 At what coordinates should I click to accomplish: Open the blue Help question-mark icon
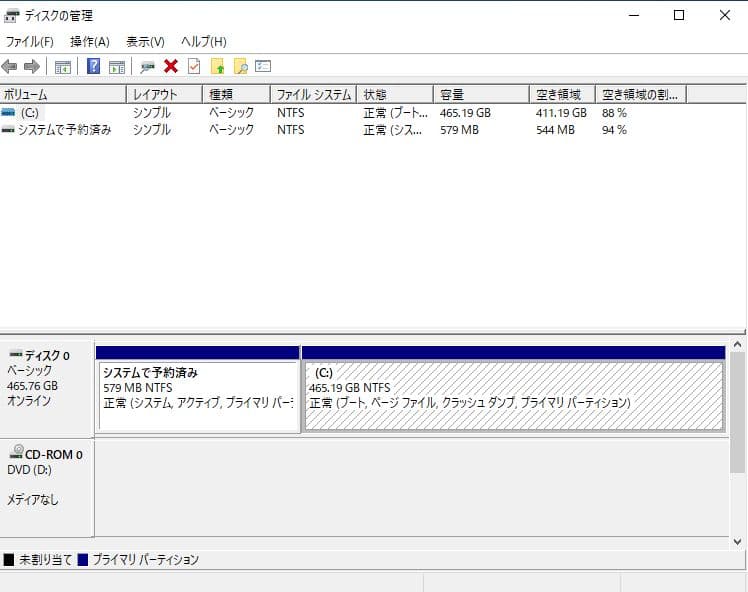(94, 66)
